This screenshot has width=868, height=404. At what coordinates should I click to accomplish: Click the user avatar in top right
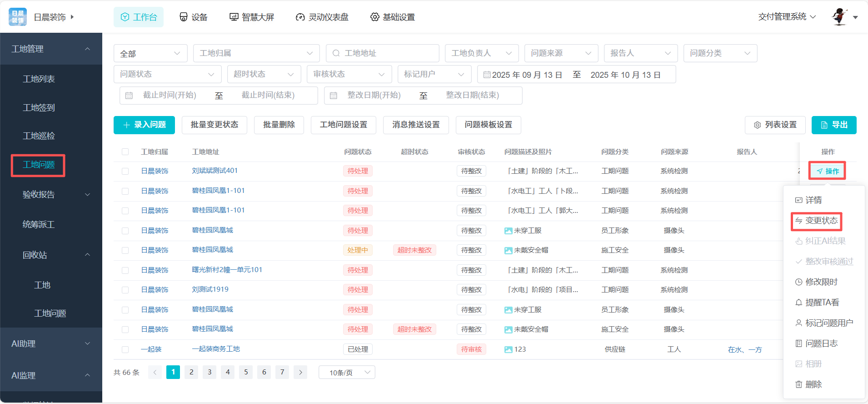(x=839, y=17)
